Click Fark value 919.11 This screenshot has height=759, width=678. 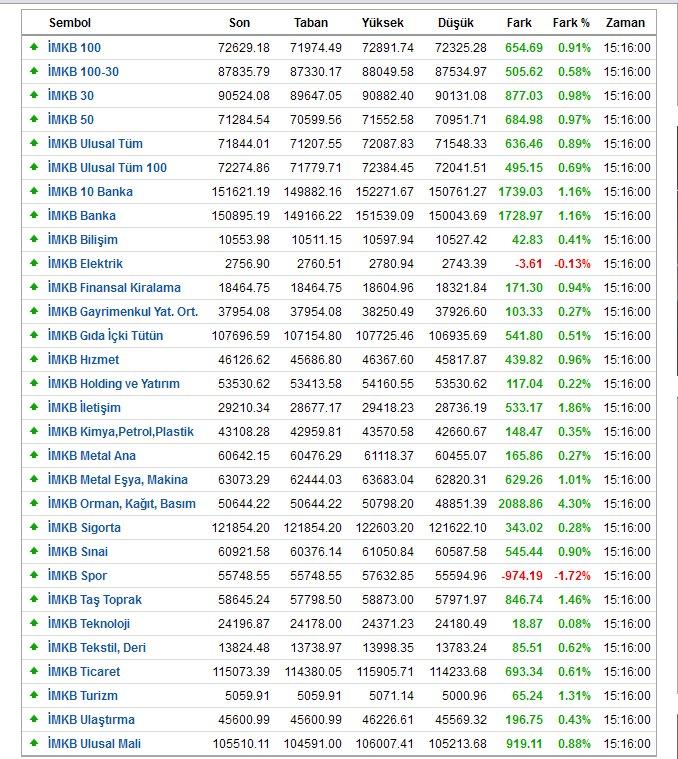click(x=524, y=744)
